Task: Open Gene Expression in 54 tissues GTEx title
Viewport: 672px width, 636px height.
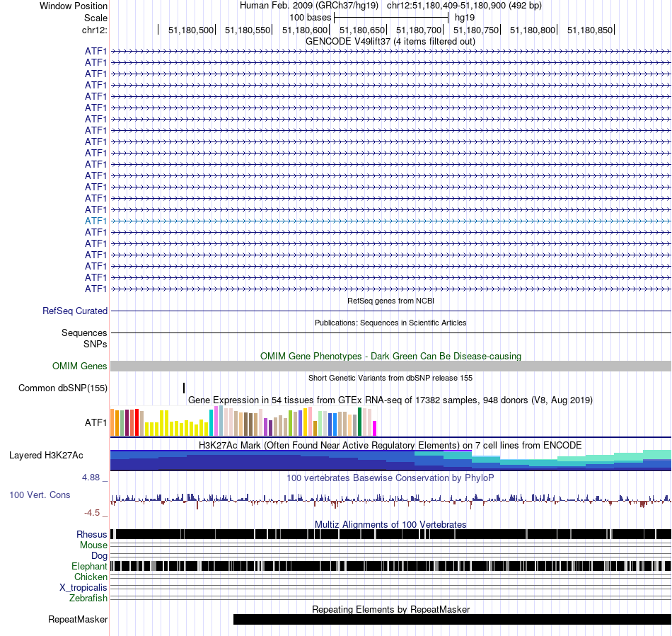Action: tap(390, 400)
